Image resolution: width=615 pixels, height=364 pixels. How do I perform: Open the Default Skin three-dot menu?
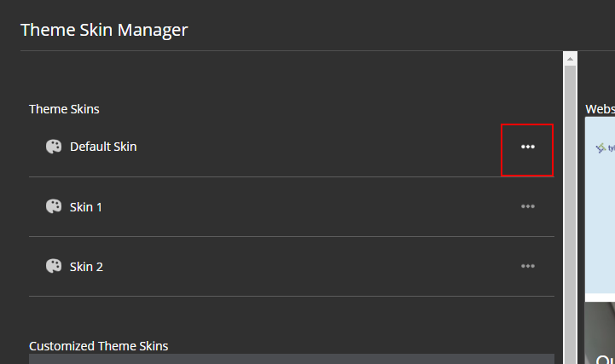tap(528, 147)
